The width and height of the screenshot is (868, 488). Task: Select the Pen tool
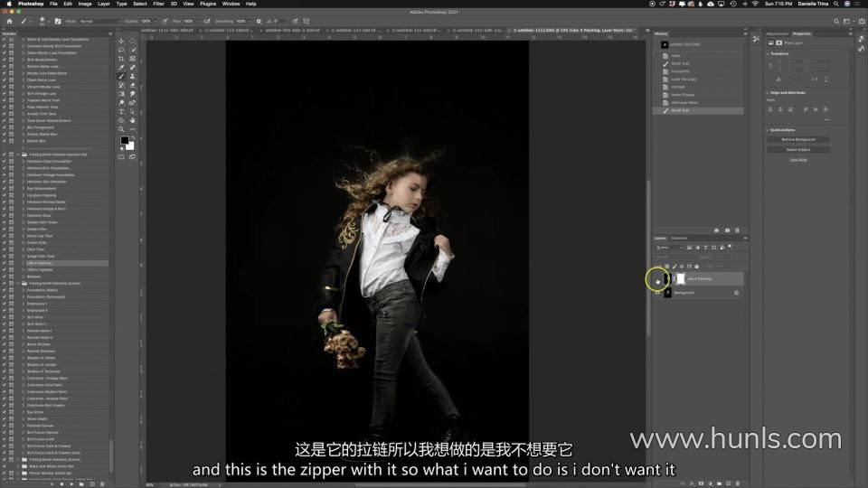tap(132, 103)
